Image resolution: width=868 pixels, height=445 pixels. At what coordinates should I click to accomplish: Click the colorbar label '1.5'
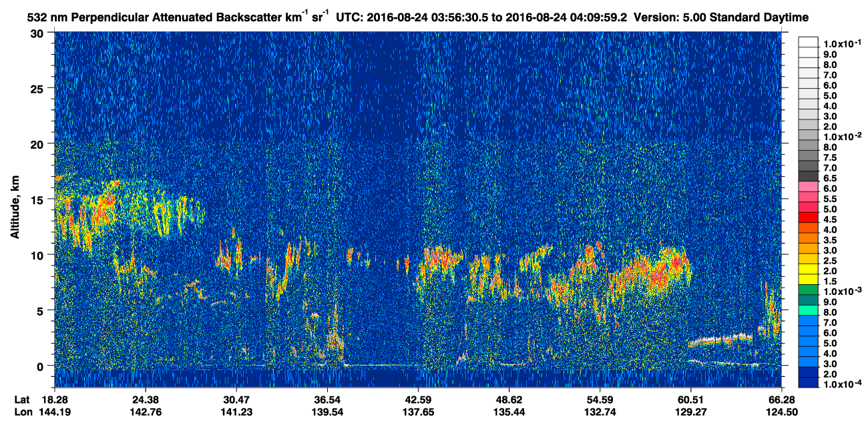830,281
